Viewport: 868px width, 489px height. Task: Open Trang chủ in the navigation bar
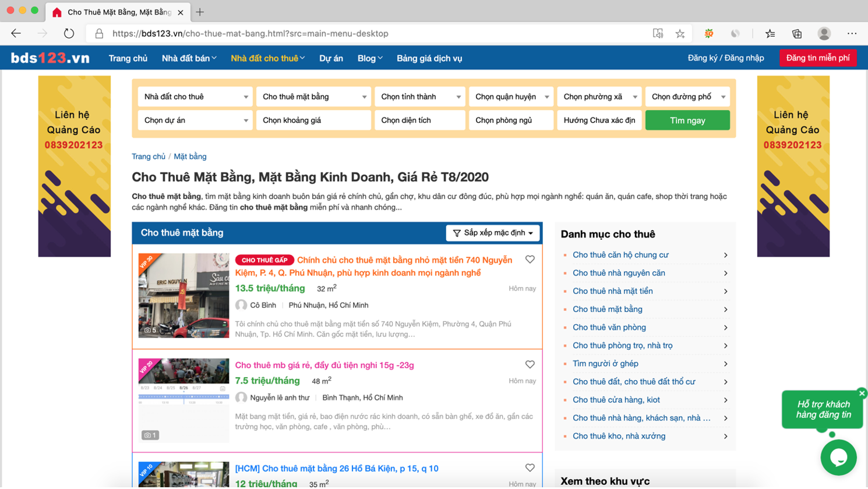pyautogui.click(x=128, y=58)
